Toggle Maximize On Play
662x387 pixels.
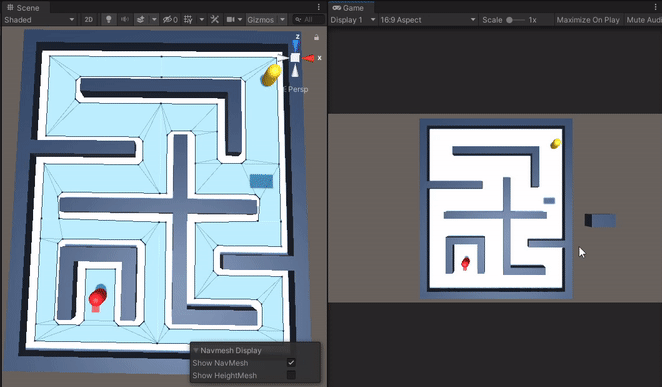click(588, 20)
